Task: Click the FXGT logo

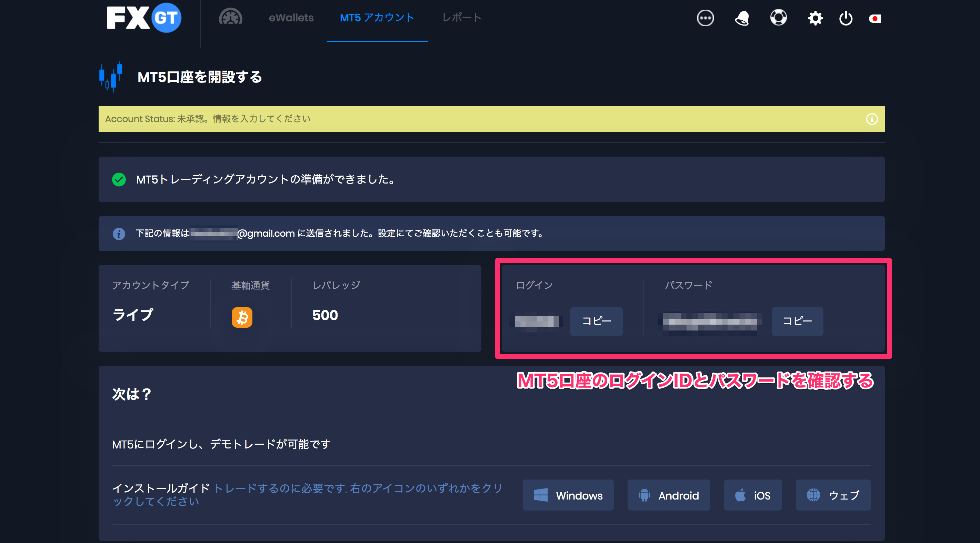Action: click(x=144, y=18)
